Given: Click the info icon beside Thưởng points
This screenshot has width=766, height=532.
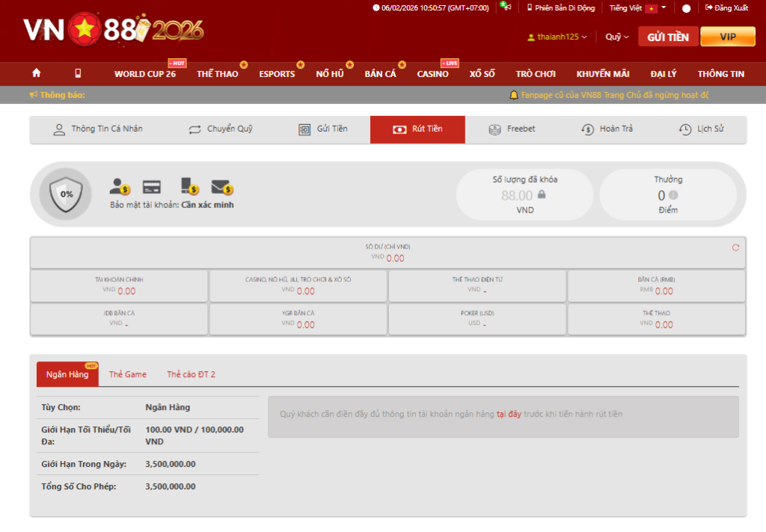Looking at the screenshot, I should [673, 195].
